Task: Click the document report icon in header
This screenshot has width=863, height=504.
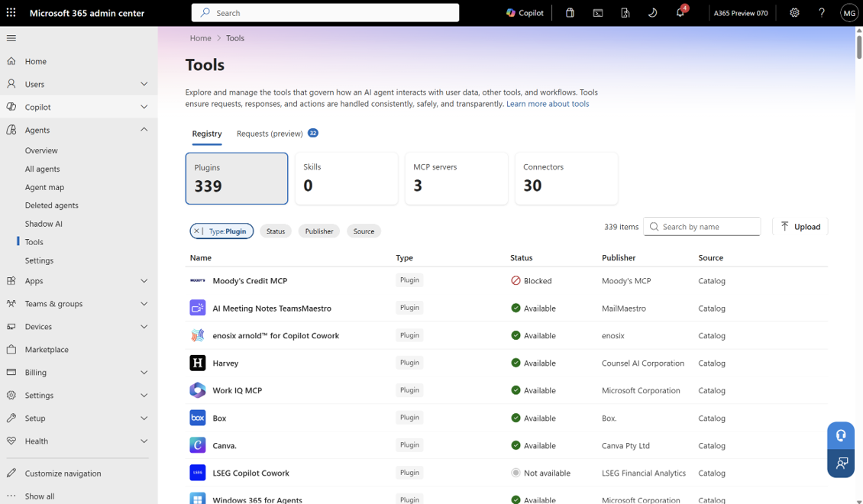Action: click(x=625, y=13)
